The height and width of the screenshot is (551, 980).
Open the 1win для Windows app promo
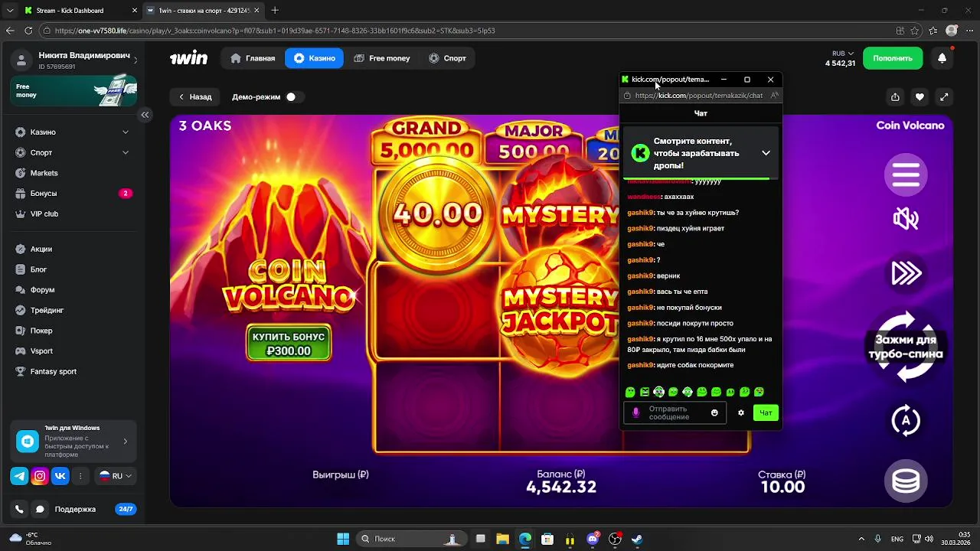pos(73,442)
